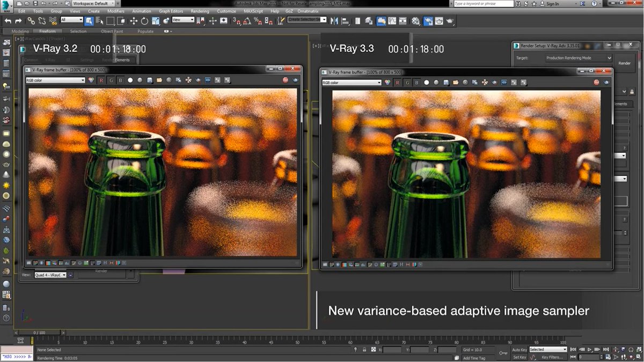The image size is (644, 362).
Task: Open the Curve Editor from main toolbar
Action: tap(392, 21)
